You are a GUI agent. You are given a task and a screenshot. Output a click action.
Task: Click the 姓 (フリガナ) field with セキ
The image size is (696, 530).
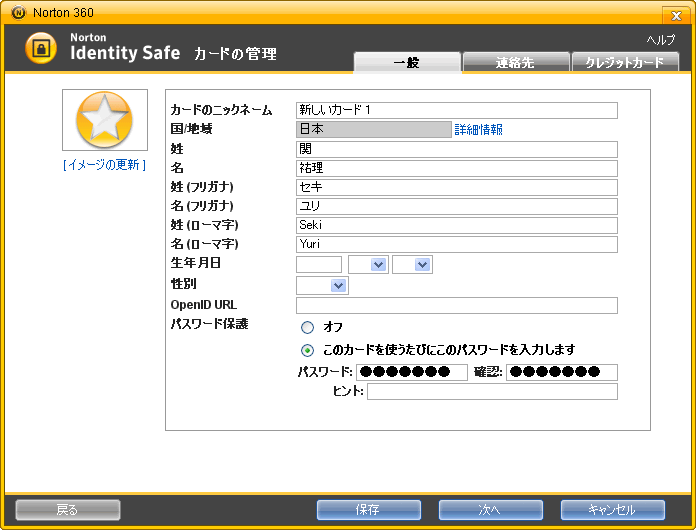pyautogui.click(x=457, y=187)
